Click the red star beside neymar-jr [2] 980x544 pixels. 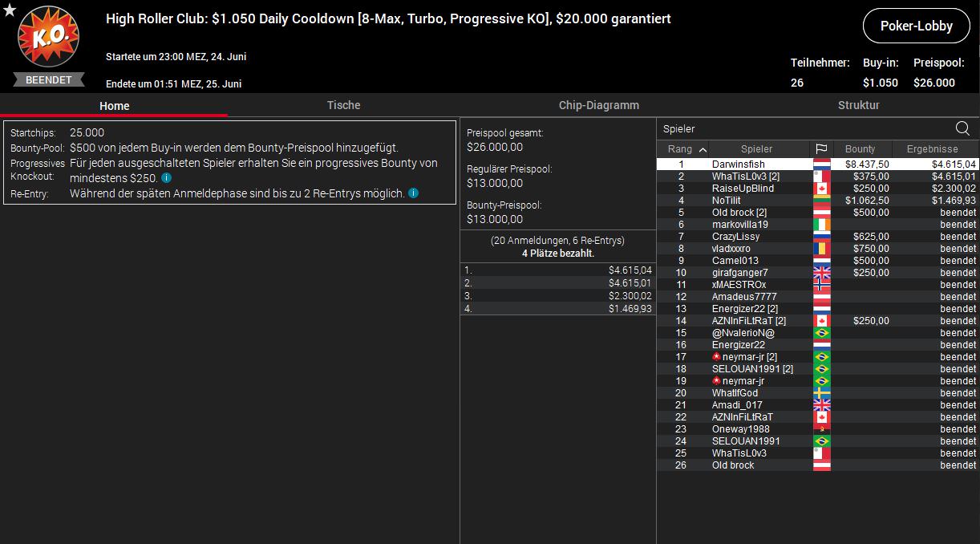click(x=716, y=356)
